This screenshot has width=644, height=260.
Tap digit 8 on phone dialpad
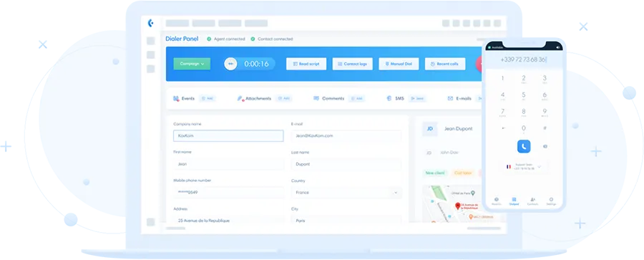coord(524,112)
